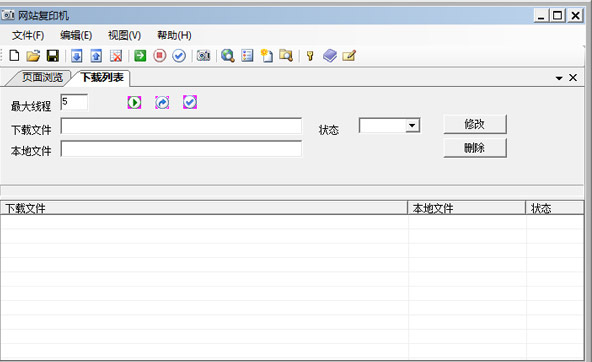Click the new blank document toolbar icon
Viewport: 592px width, 362px height.
pyautogui.click(x=14, y=56)
